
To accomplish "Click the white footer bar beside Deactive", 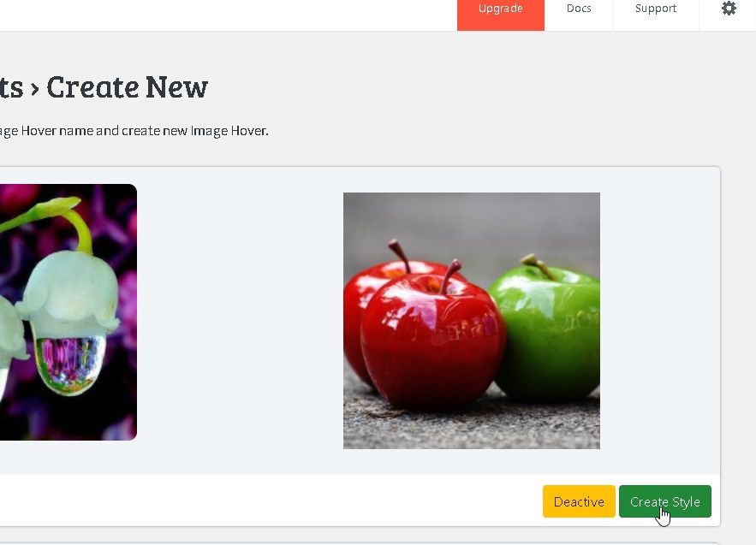I will pos(270,501).
